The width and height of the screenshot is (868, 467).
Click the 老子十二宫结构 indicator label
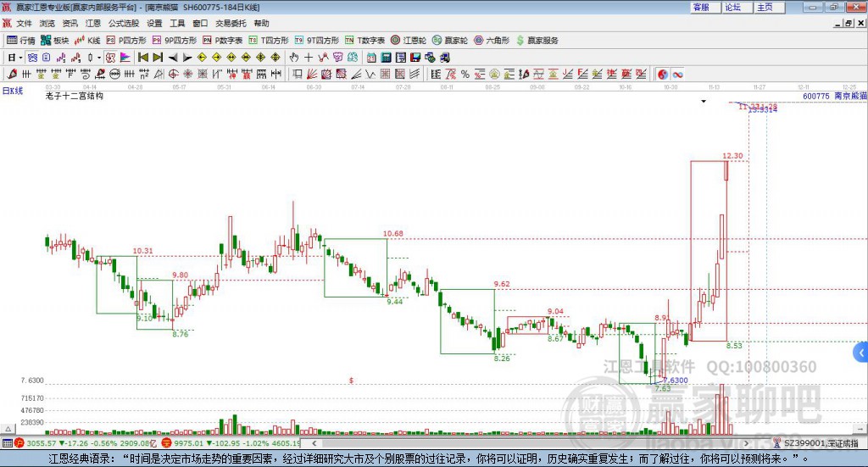tap(75, 96)
